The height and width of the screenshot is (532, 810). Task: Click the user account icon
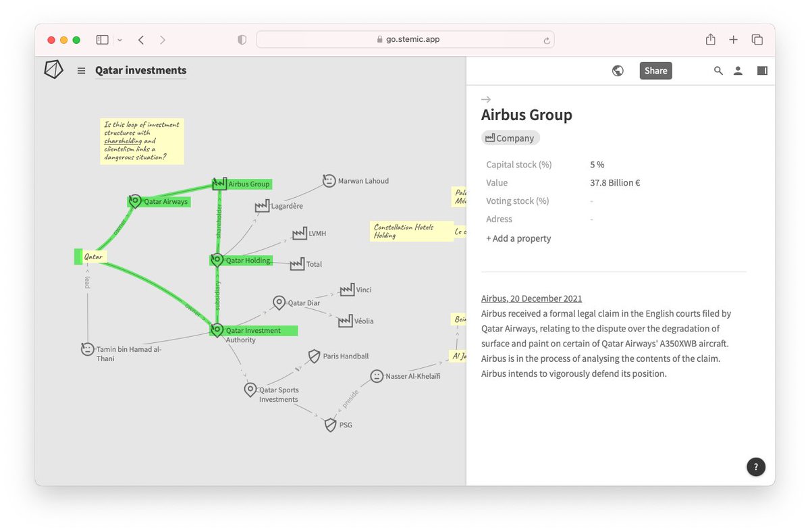(x=738, y=70)
